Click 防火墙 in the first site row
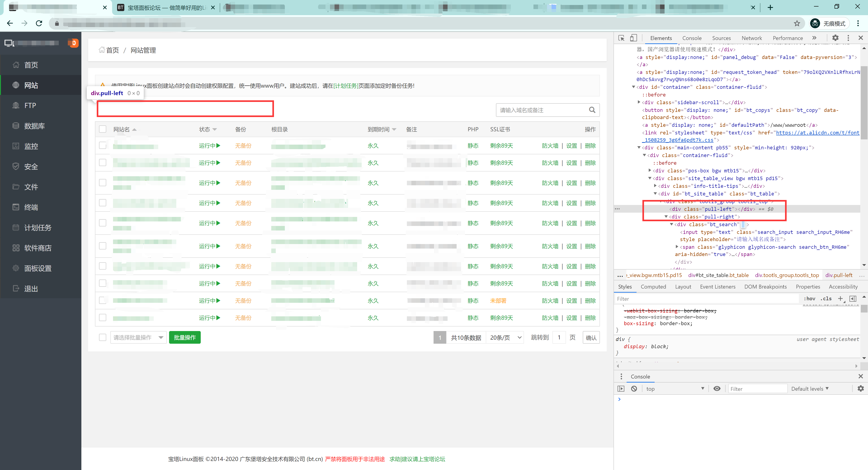The image size is (868, 470). pyautogui.click(x=550, y=146)
